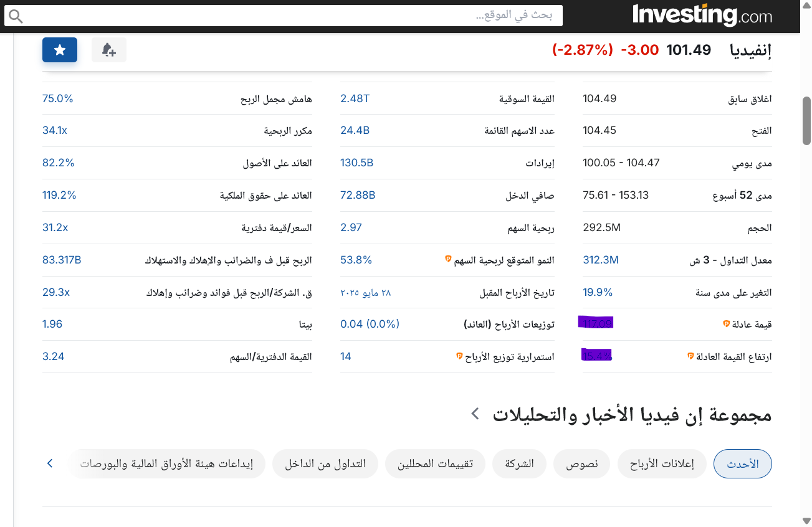Click EBITDA value 83.317B
The image size is (812, 527).
[x=62, y=260]
